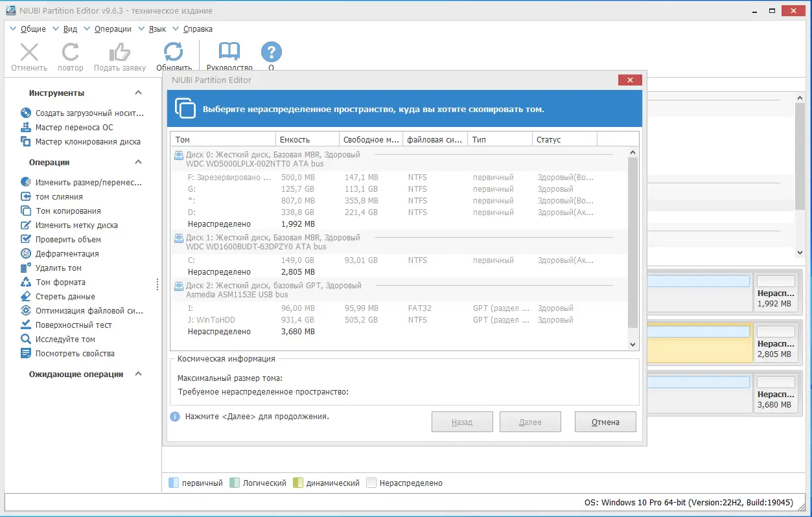Click the dialog list scroll-down arrow

(x=633, y=345)
